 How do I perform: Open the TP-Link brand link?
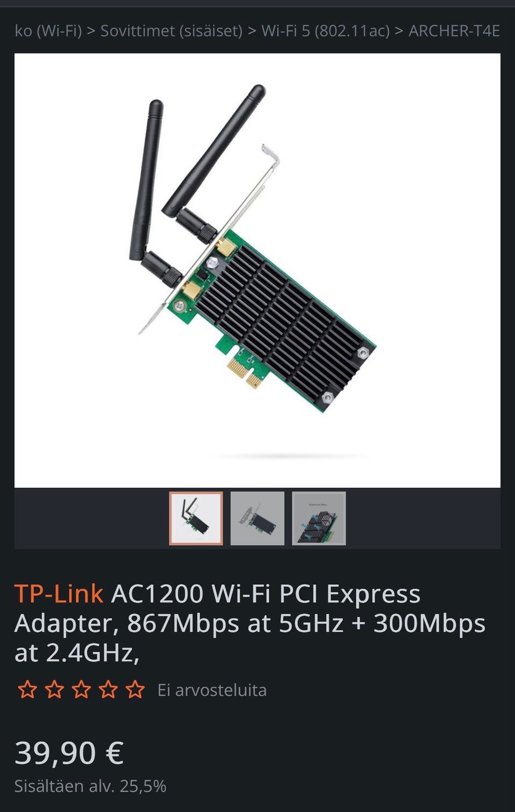[58, 594]
